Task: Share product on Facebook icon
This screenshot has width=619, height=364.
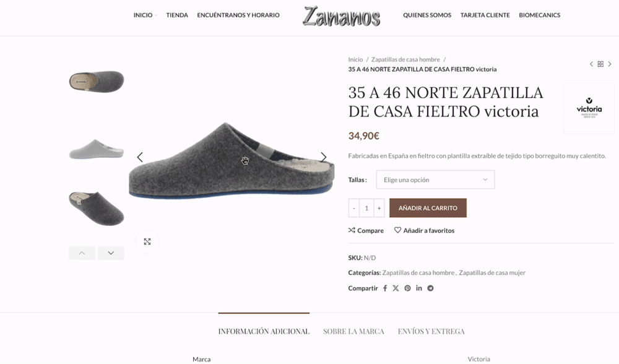Action: click(385, 288)
